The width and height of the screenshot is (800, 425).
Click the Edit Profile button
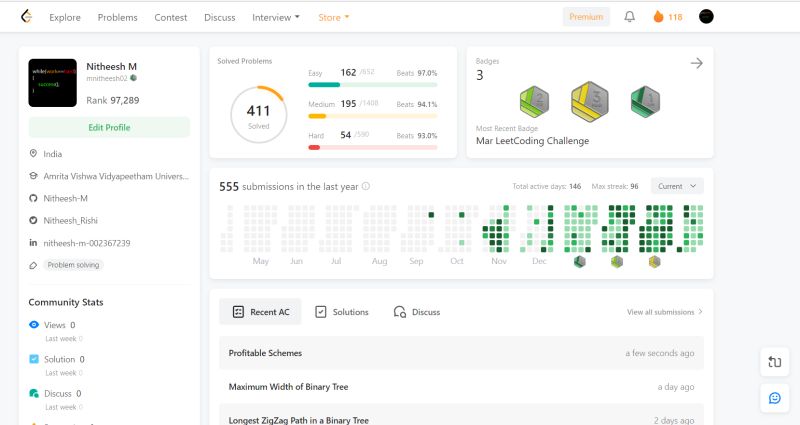coord(109,128)
